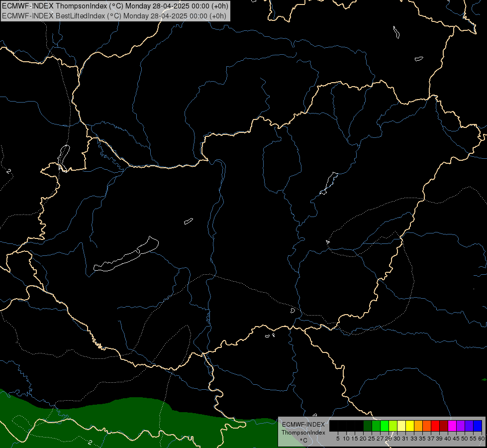The image size is (487, 448).
Task: Click the legend tick value 40
Action: [448, 439]
